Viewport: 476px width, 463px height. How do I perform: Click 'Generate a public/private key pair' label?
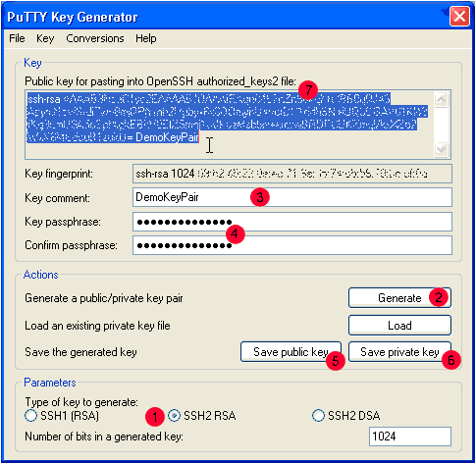tap(104, 298)
